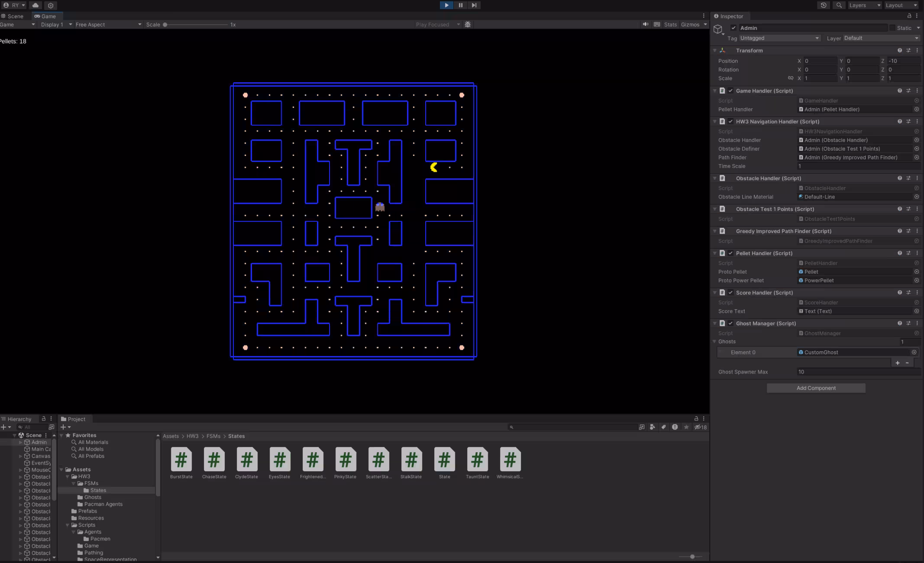The image size is (924, 563).
Task: Toggle Admin object active checkbox
Action: 733,28
